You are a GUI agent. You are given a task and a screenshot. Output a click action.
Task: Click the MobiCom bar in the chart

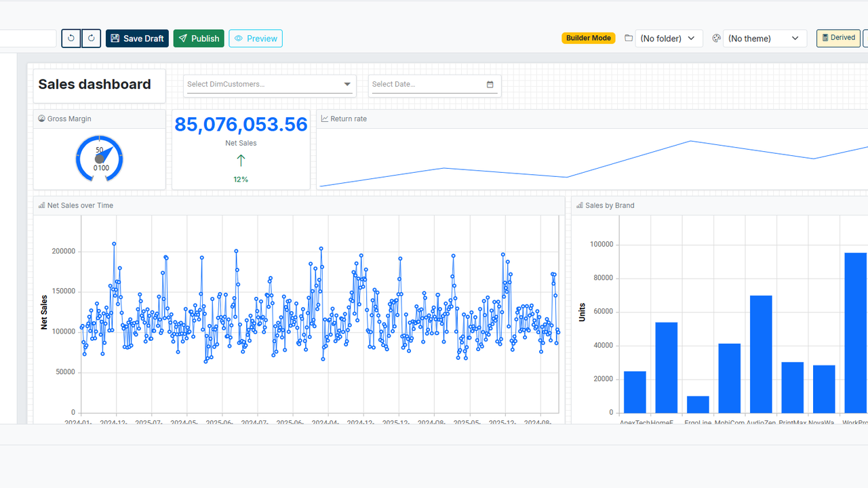[x=729, y=378]
